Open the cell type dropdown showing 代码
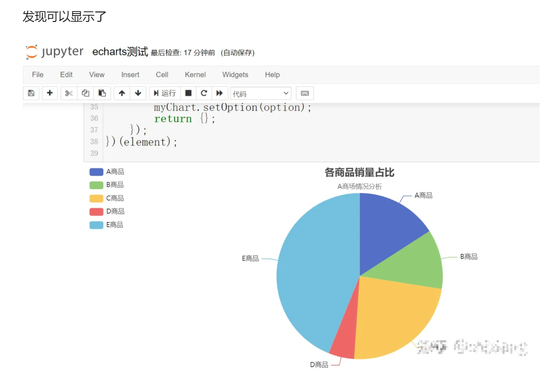 pyautogui.click(x=260, y=93)
